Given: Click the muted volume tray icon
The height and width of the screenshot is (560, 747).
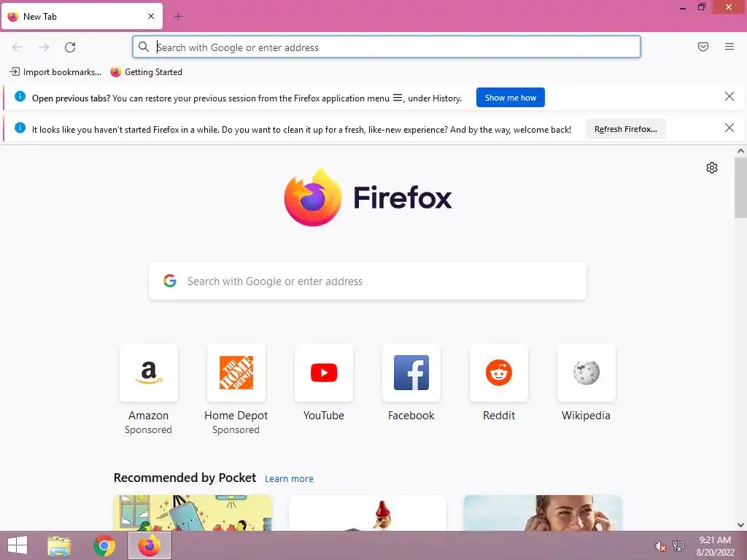Looking at the screenshot, I should (660, 546).
